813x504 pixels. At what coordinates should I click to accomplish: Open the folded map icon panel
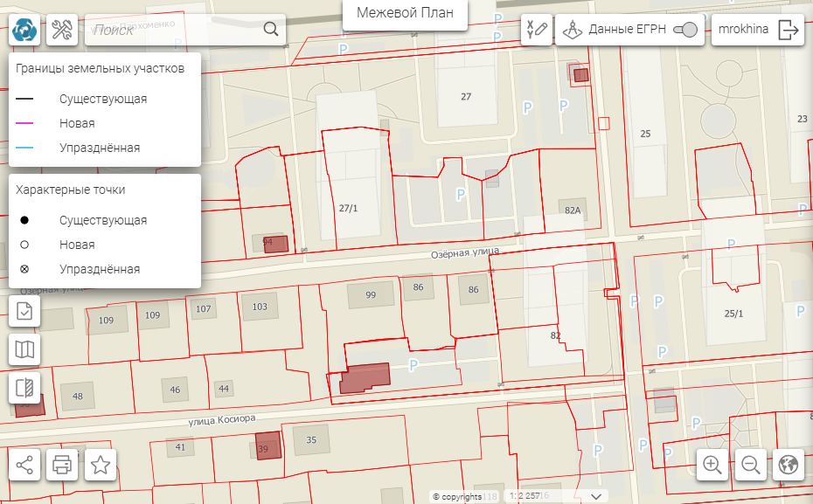(24, 349)
